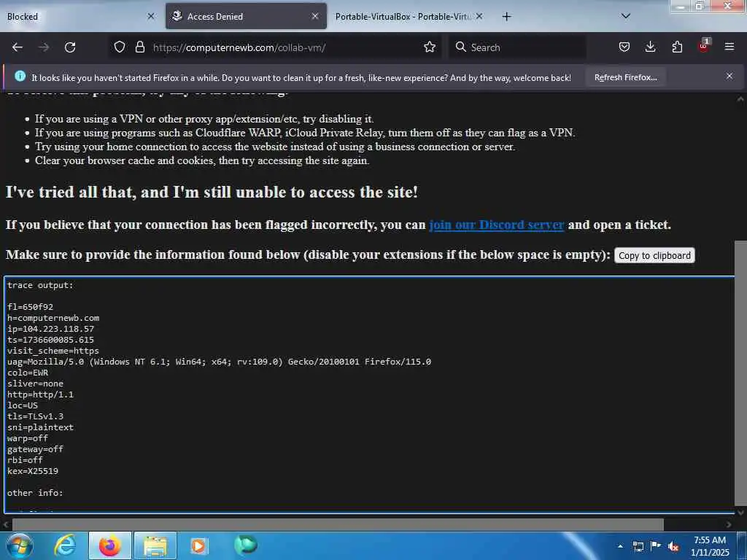The image size is (747, 560).
Task: Click the horizontal scroll right arrow
Action: (729, 525)
